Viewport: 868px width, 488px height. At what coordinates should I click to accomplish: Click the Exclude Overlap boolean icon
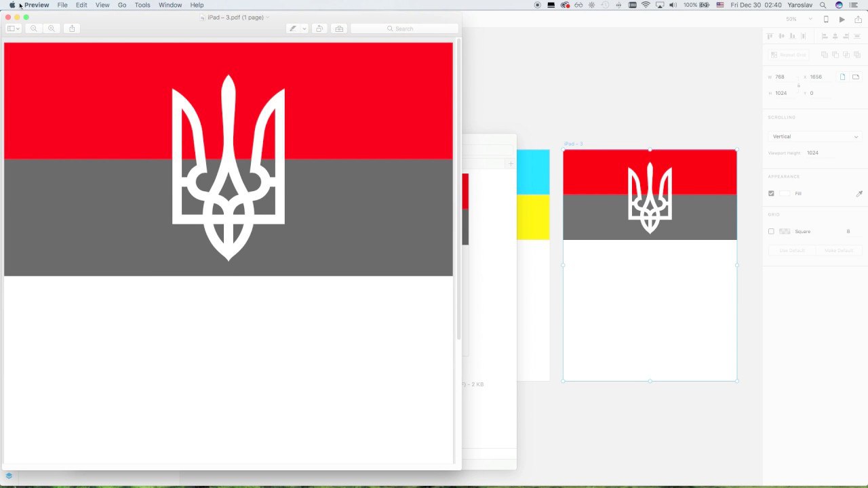click(857, 55)
